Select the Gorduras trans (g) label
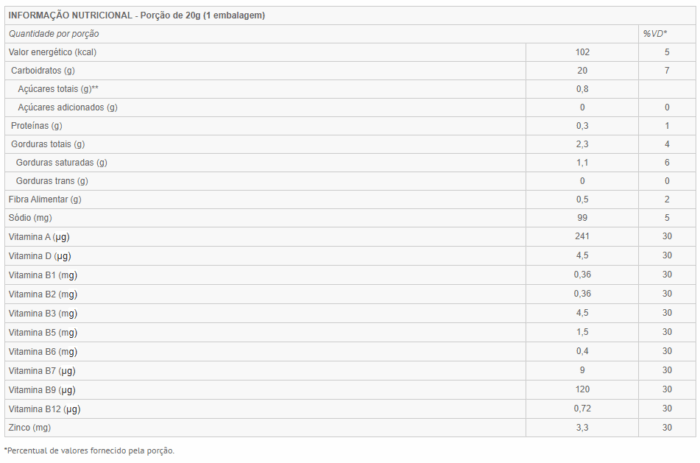The image size is (700, 463). (x=52, y=181)
